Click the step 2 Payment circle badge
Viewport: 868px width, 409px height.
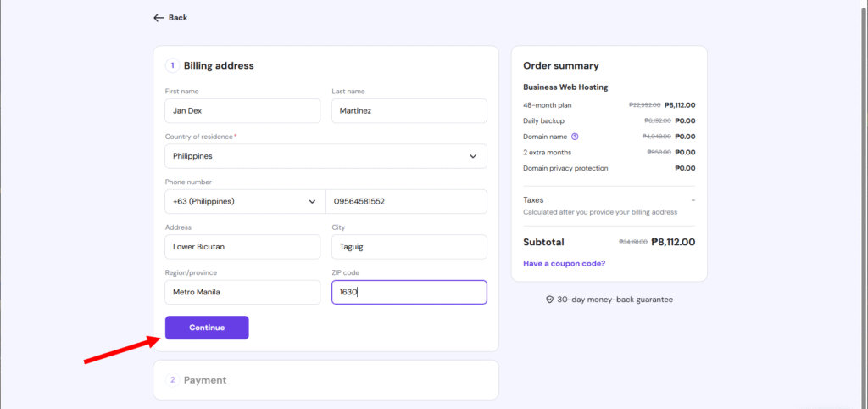click(172, 380)
